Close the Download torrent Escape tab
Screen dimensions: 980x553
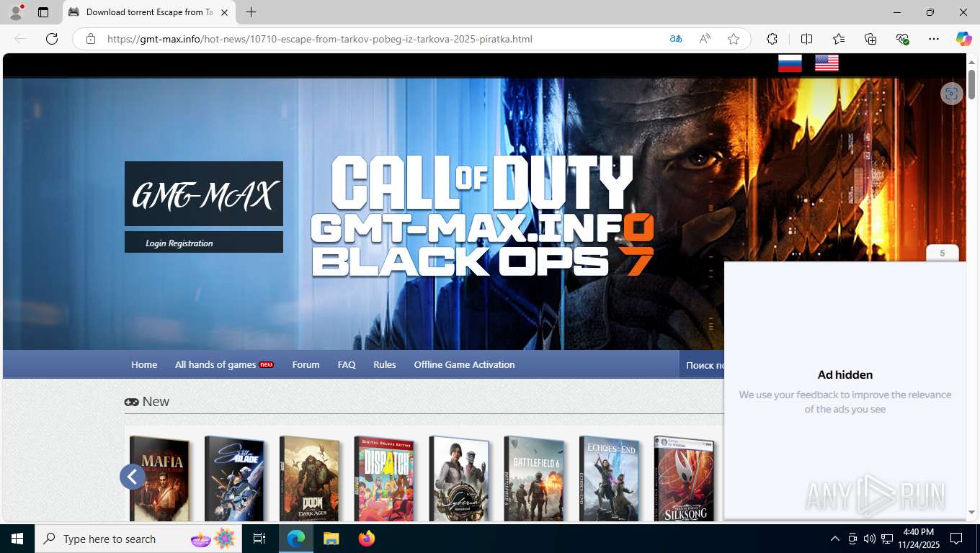pos(224,12)
